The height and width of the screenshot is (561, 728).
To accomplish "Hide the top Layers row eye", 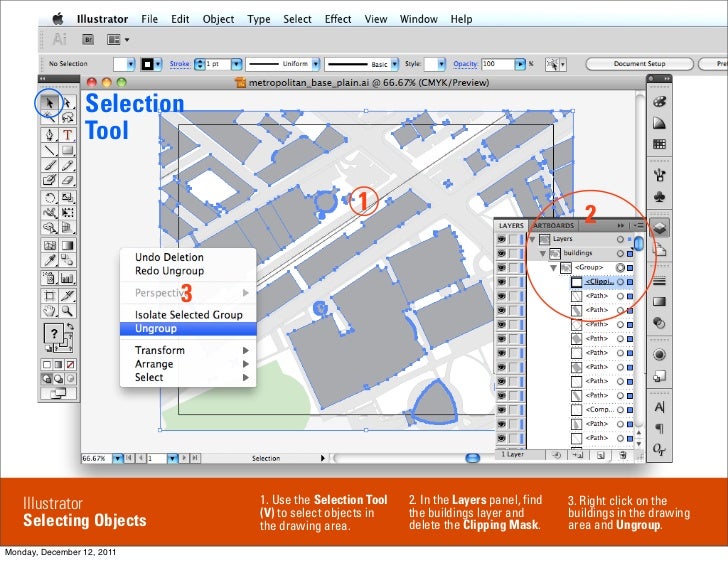I will tap(501, 239).
